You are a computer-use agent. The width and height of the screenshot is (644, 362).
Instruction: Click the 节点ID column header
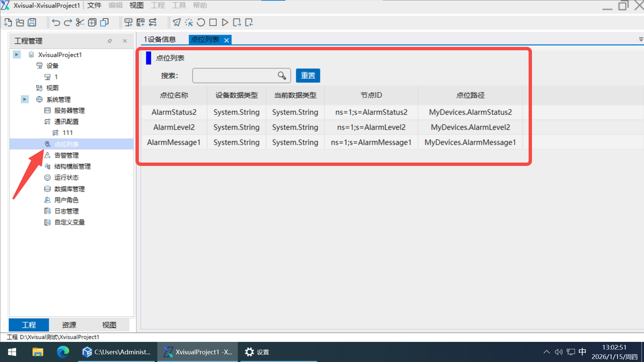tap(371, 95)
